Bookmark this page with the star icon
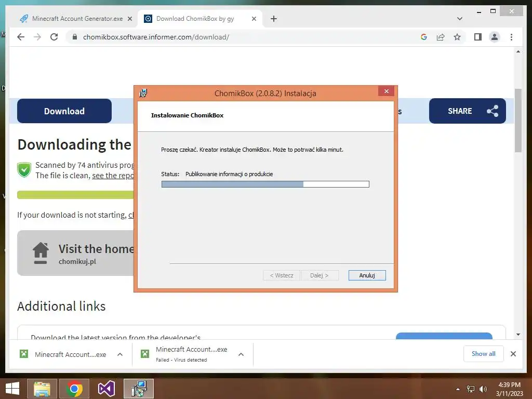 (457, 37)
